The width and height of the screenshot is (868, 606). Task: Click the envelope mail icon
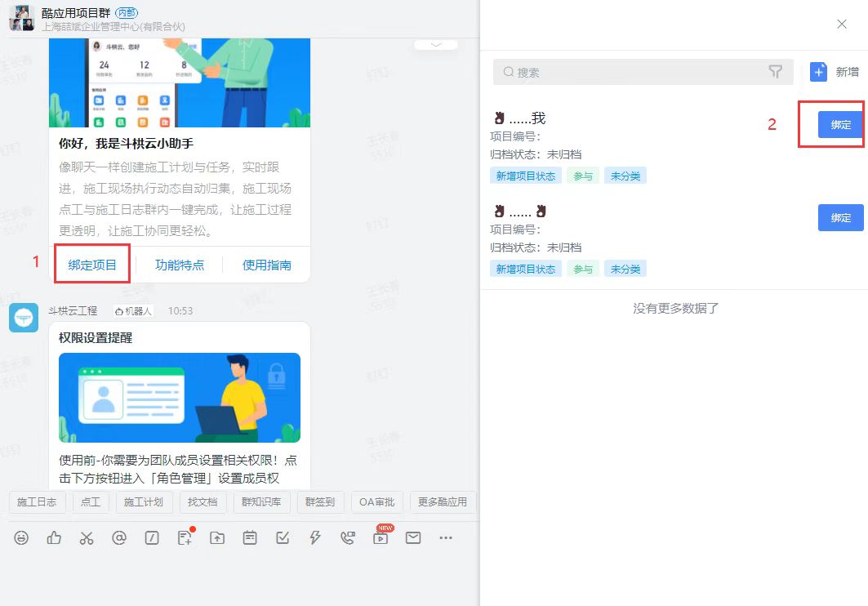pyautogui.click(x=413, y=538)
